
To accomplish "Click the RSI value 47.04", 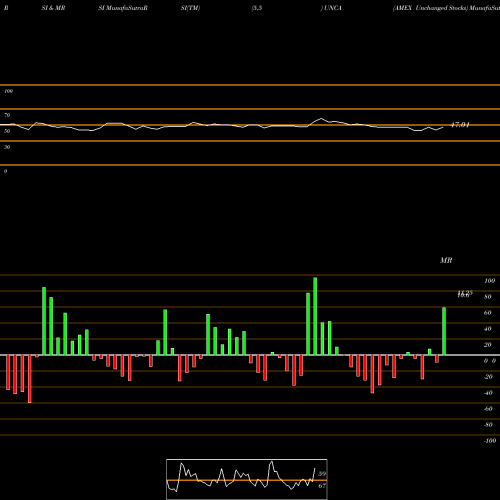I will click(x=460, y=125).
